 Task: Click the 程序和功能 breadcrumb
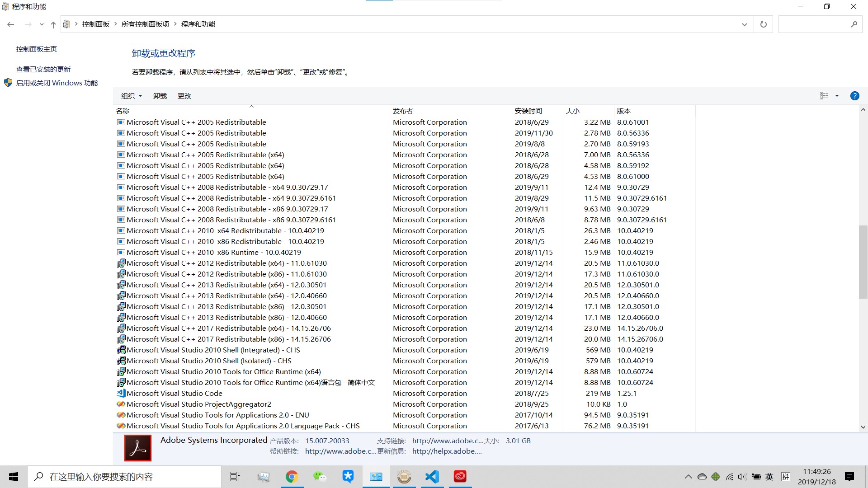(x=198, y=24)
